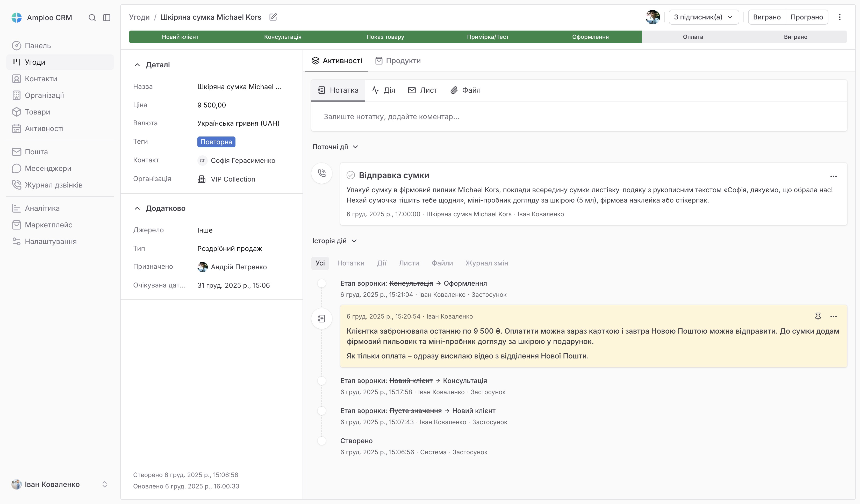
Task: Open the 3 підписник(а) dropdown
Action: point(704,17)
